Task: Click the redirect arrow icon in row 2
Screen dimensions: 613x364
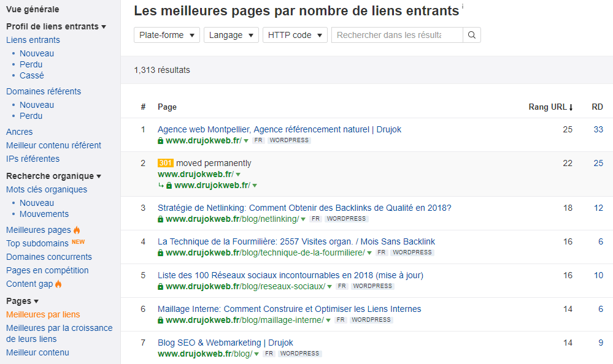Action: [x=161, y=186]
